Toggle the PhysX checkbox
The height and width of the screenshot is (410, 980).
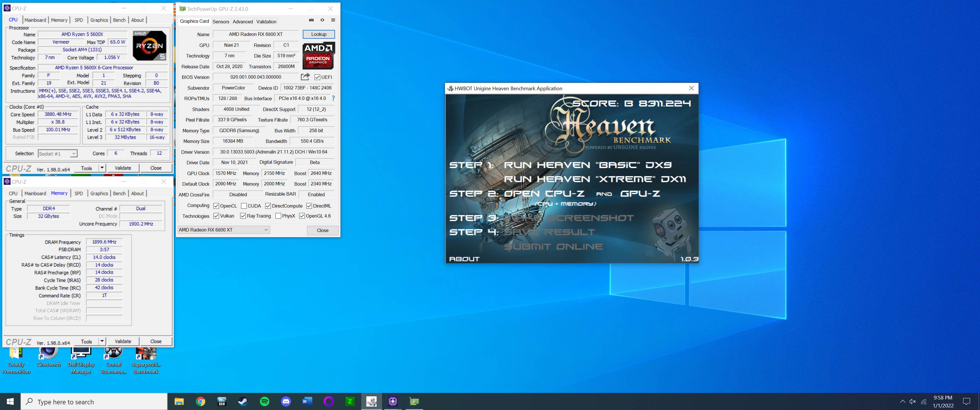pos(278,216)
